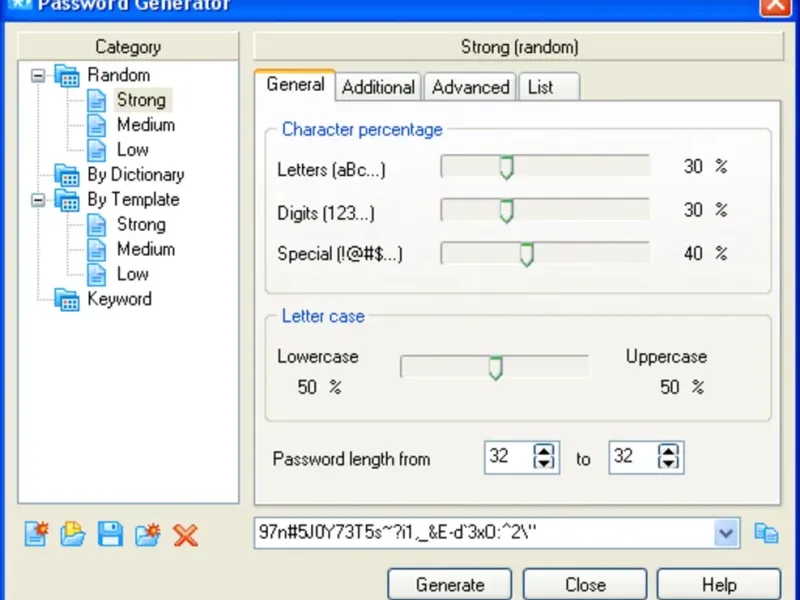This screenshot has width=800, height=600.
Task: Collapse the By Template tree node
Action: pos(38,201)
